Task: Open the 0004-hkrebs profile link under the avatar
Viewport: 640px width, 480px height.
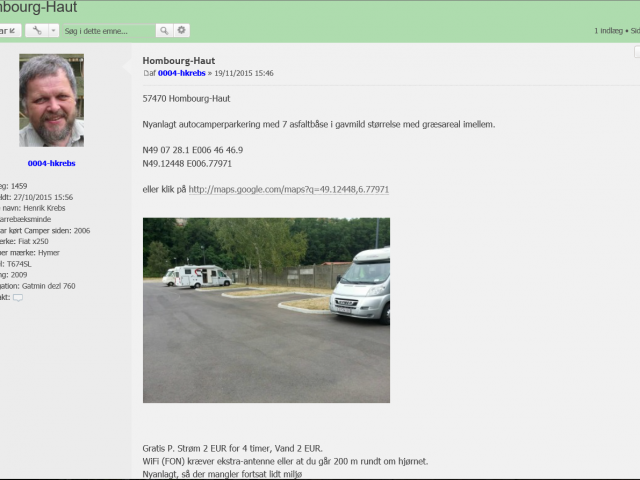Action: pyautogui.click(x=51, y=163)
